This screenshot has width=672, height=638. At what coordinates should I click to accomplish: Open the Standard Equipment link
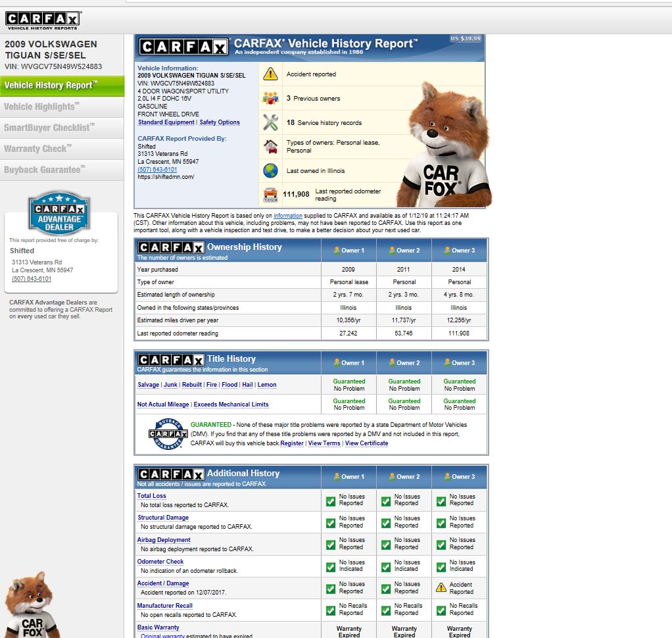(x=166, y=122)
